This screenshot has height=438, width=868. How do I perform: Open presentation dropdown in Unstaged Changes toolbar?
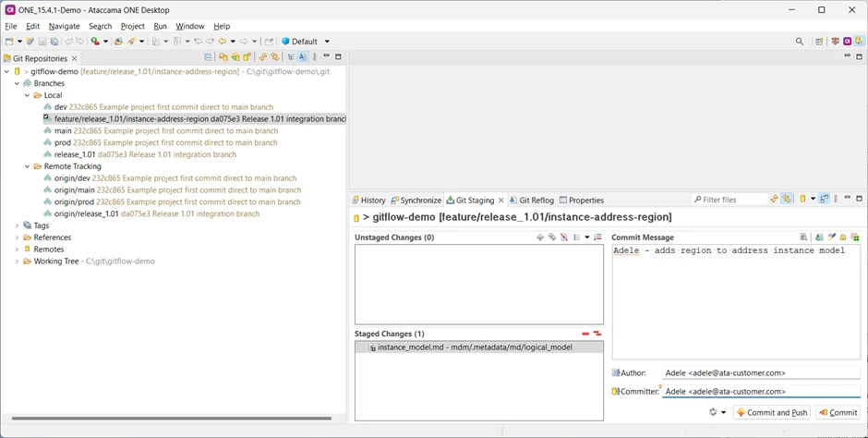coord(586,237)
